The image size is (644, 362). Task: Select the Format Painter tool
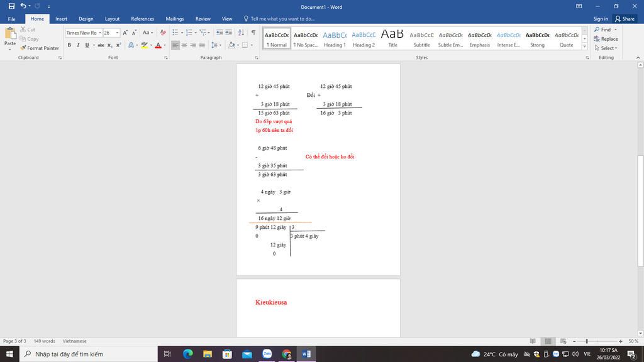[40, 48]
